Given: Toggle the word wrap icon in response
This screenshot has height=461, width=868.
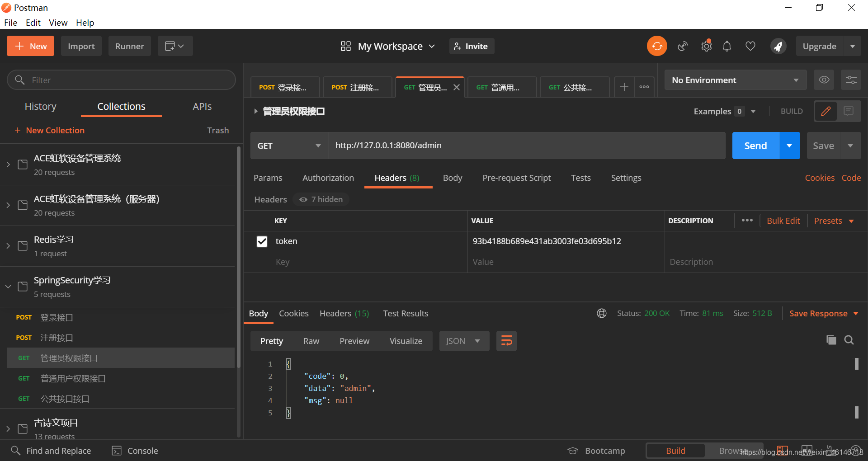Looking at the screenshot, I should [506, 341].
